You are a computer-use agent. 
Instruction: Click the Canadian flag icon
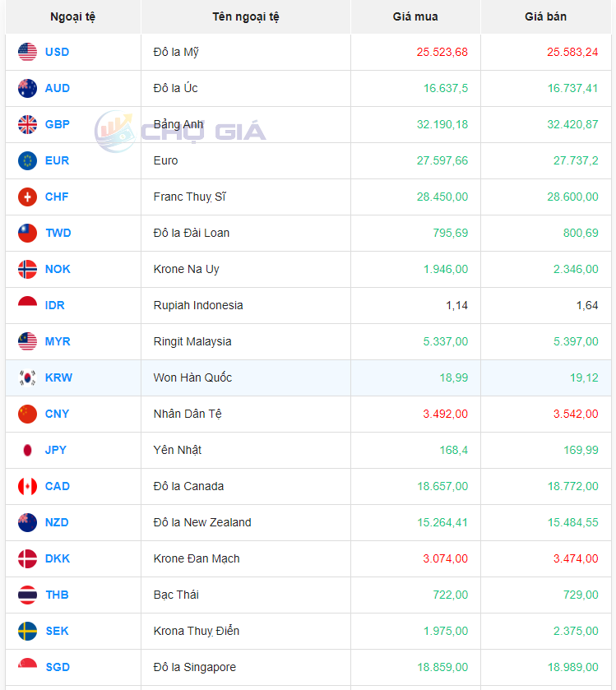(27, 486)
